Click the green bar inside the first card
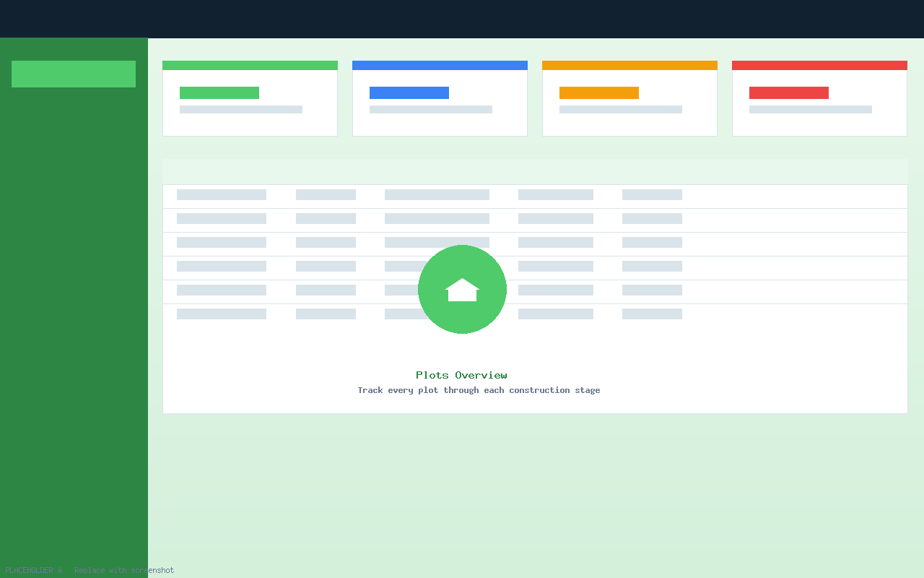 [219, 92]
